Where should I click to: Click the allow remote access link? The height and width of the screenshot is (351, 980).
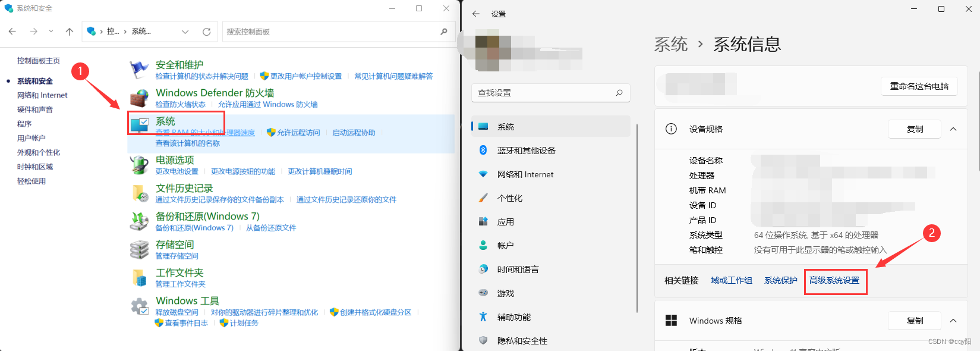point(298,133)
